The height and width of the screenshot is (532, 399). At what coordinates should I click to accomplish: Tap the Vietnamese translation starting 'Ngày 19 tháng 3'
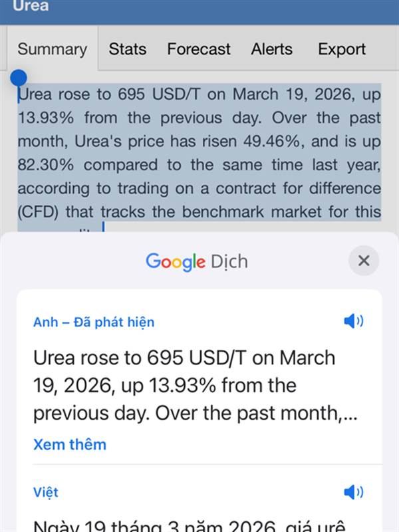190,525
